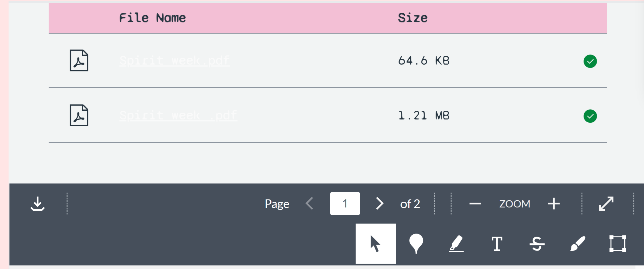Click the PDF icon for the 64.6 KB file
This screenshot has height=269, width=644.
(78, 61)
